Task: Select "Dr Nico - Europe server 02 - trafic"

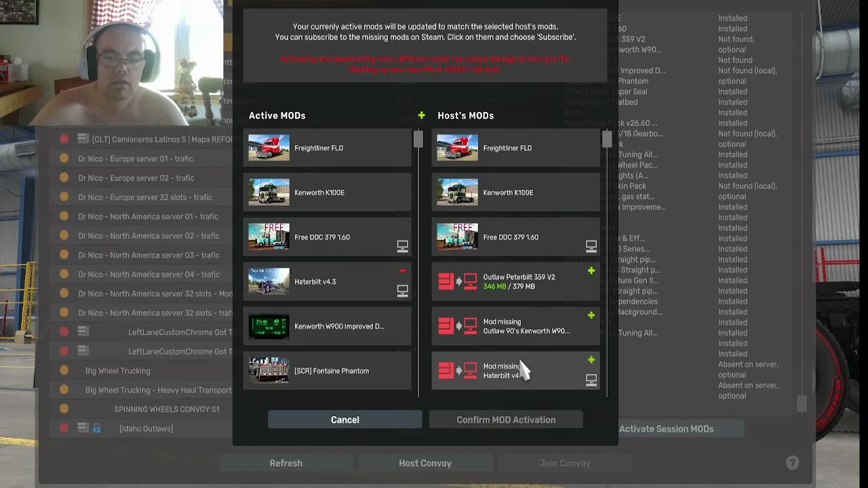Action: [136, 178]
